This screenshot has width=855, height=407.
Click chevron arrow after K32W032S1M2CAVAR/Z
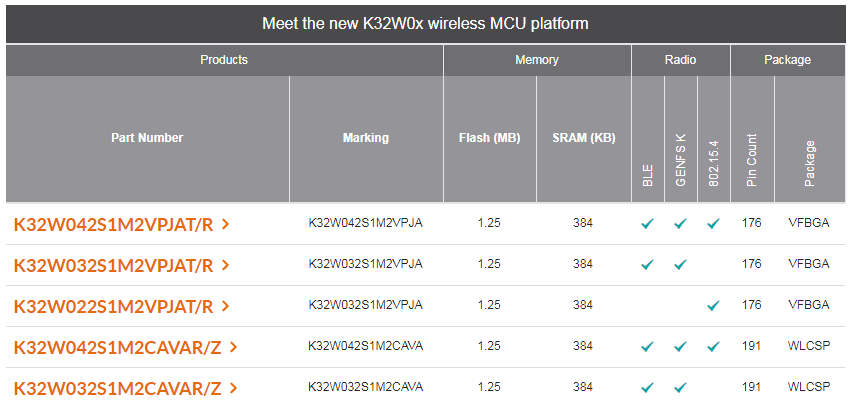pyautogui.click(x=233, y=388)
